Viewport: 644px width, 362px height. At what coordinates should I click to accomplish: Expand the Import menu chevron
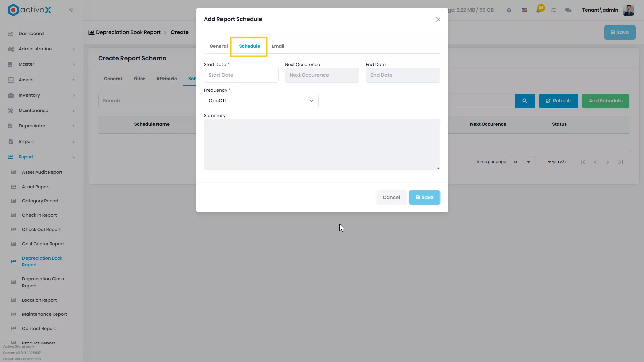coord(73,142)
